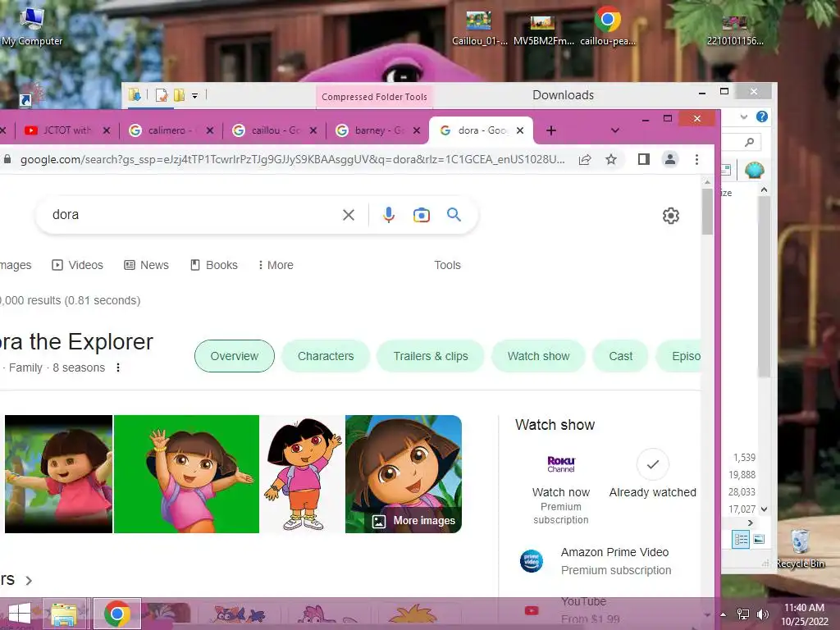Open Dora on black background thumbnail

58,474
